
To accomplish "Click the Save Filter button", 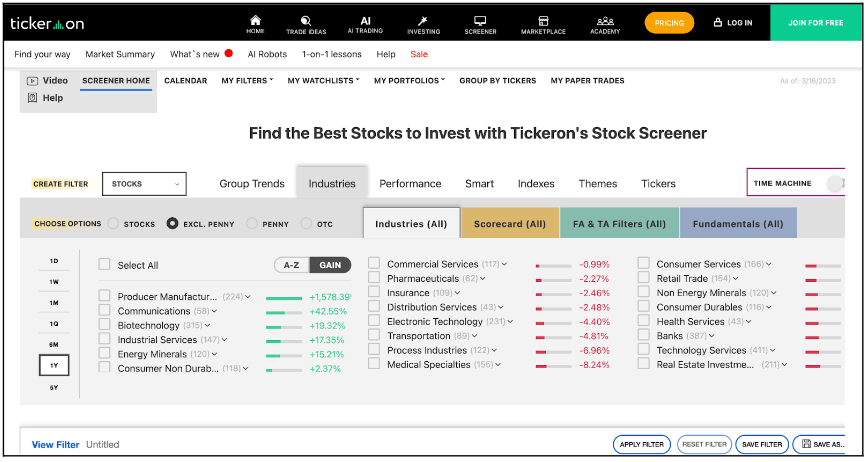I will (x=762, y=444).
